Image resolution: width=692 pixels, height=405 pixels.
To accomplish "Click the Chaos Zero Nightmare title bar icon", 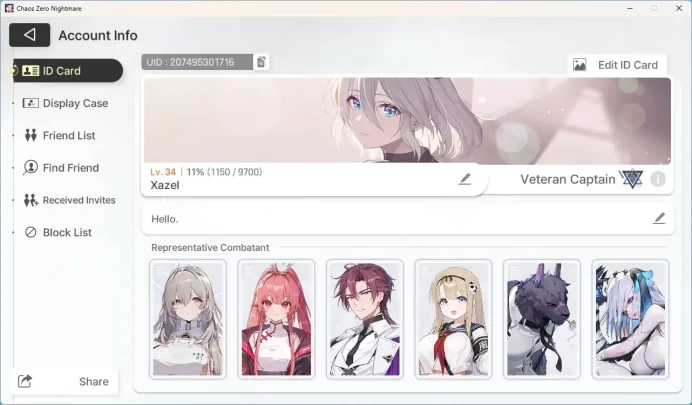I will tap(9, 8).
